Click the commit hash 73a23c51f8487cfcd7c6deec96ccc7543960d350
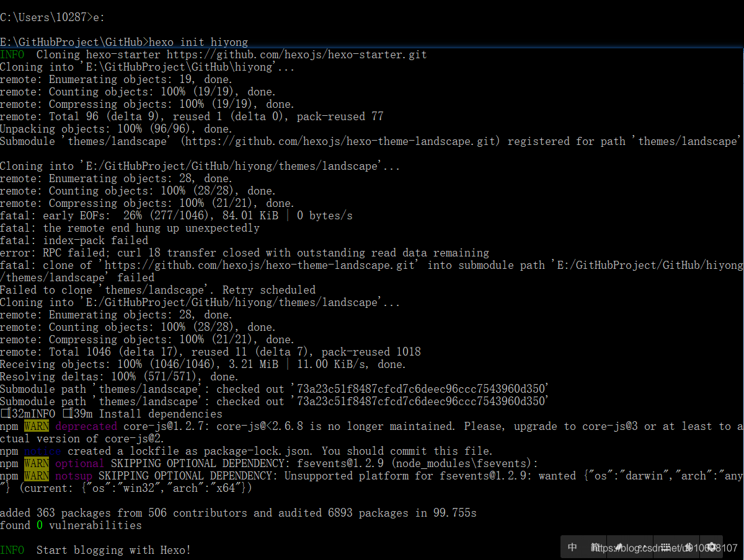Screen dimensions: 744x560 point(428,388)
